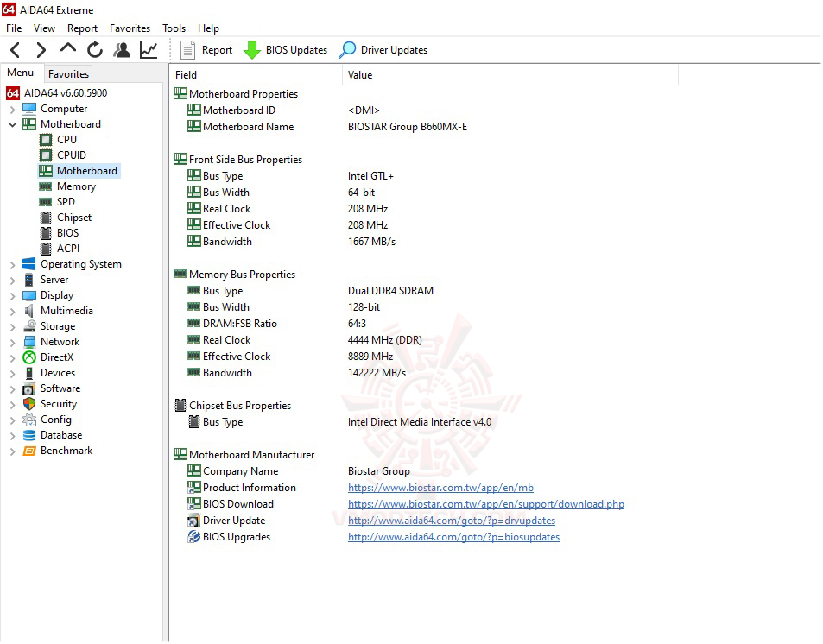This screenshot has width=823, height=644.
Task: Expand the Network tree node
Action: [x=13, y=343]
